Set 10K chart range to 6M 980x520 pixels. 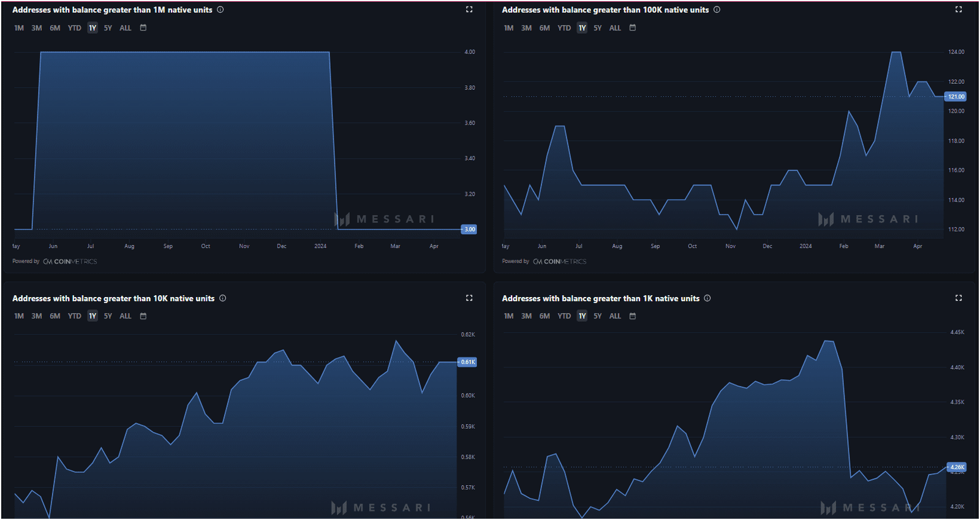tap(55, 316)
